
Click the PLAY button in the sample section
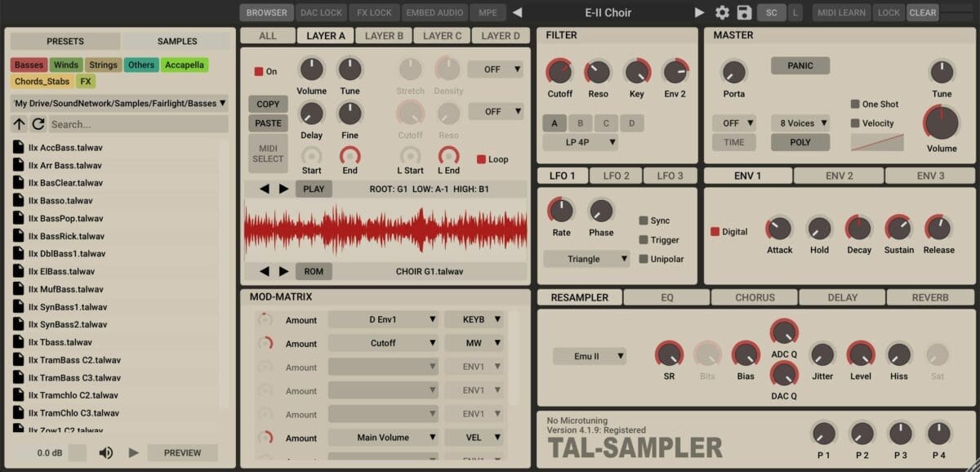coord(313,188)
